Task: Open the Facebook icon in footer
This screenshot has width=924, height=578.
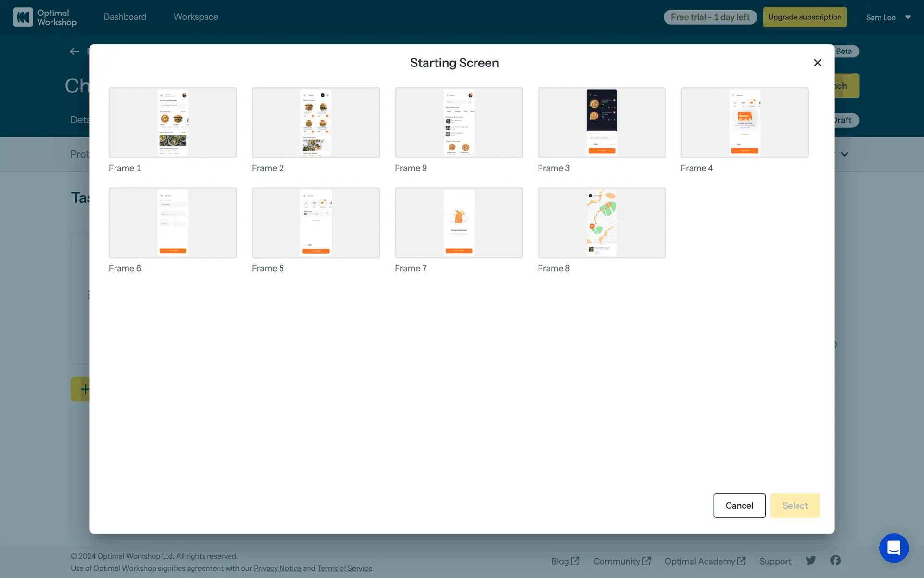Action: click(835, 560)
